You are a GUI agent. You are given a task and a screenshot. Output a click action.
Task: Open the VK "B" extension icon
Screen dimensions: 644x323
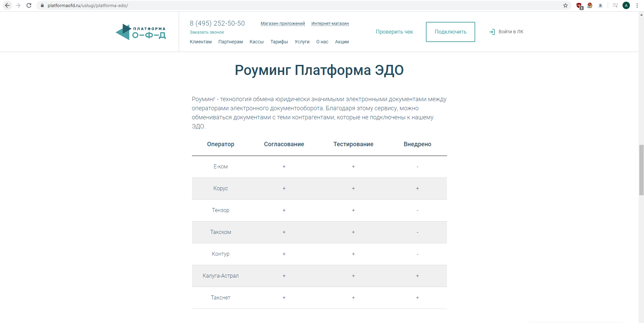[x=600, y=5]
